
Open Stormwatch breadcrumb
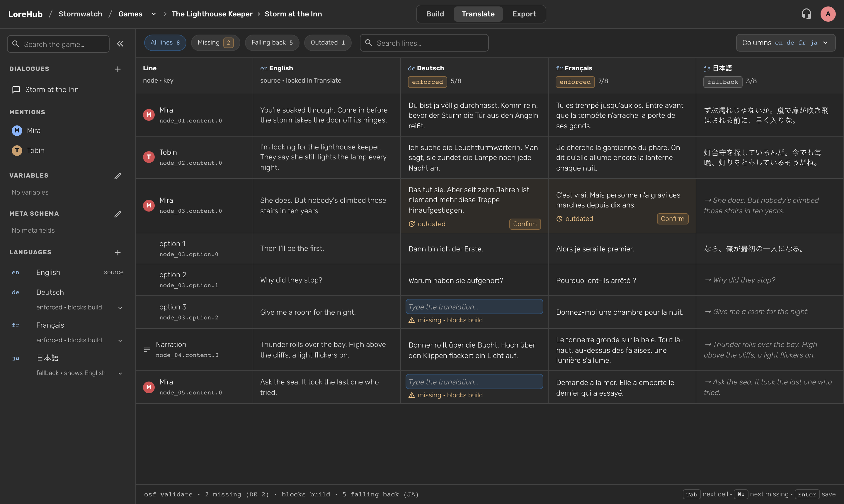pos(81,14)
